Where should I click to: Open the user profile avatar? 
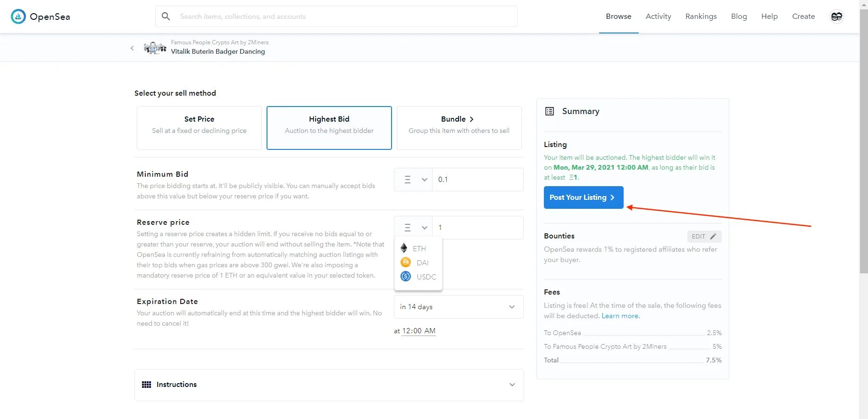(836, 16)
